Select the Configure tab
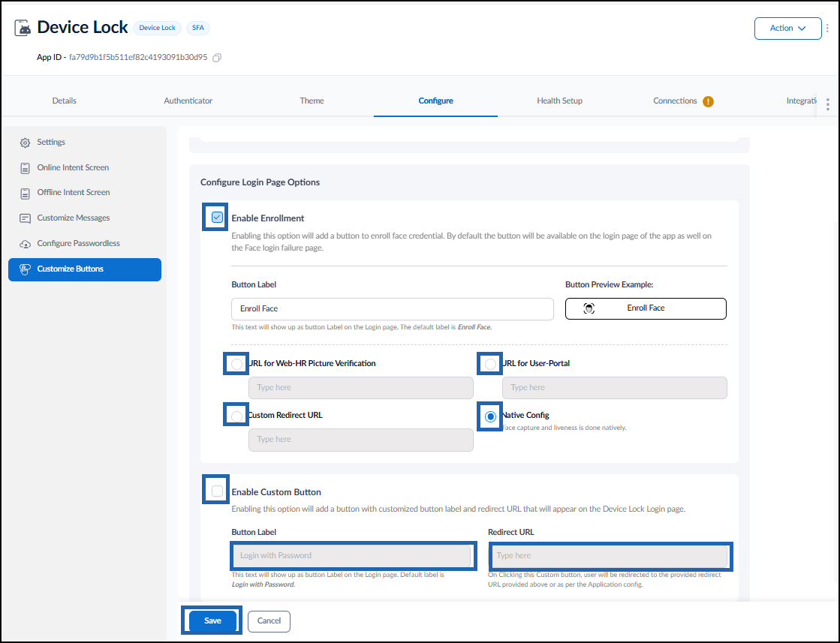This screenshot has height=643, width=840. (435, 101)
